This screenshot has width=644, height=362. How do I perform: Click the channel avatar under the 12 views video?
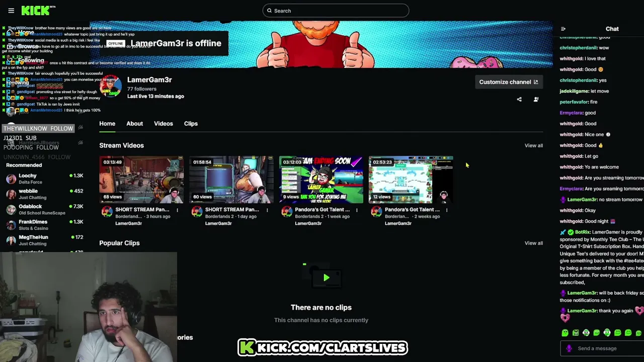[x=376, y=212]
